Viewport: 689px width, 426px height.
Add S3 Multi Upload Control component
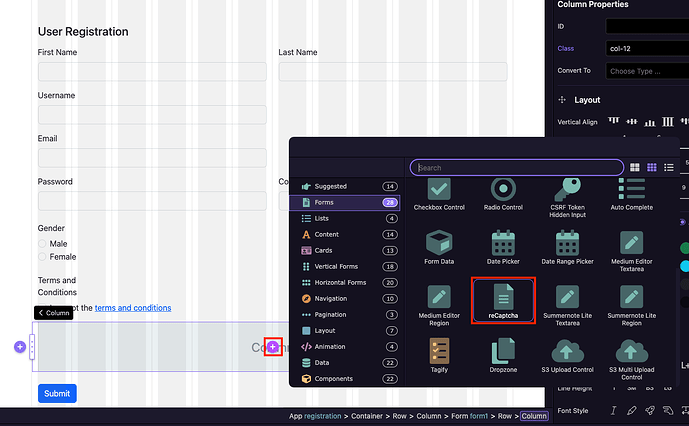[631, 359]
